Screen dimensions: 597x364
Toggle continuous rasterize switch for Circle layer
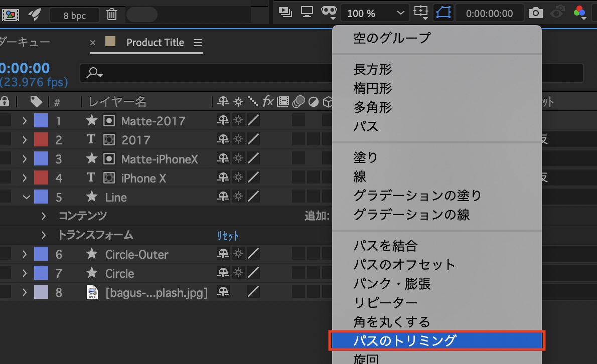[x=238, y=273]
